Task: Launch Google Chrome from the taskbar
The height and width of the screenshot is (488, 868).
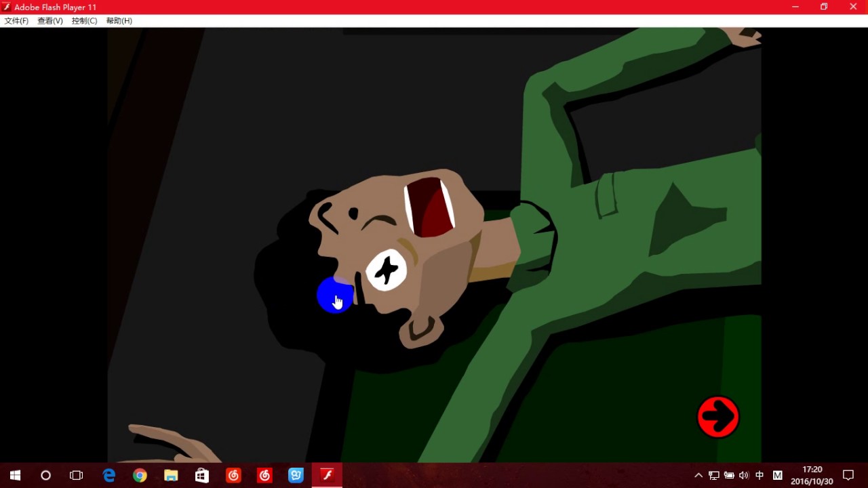Action: pos(140,475)
